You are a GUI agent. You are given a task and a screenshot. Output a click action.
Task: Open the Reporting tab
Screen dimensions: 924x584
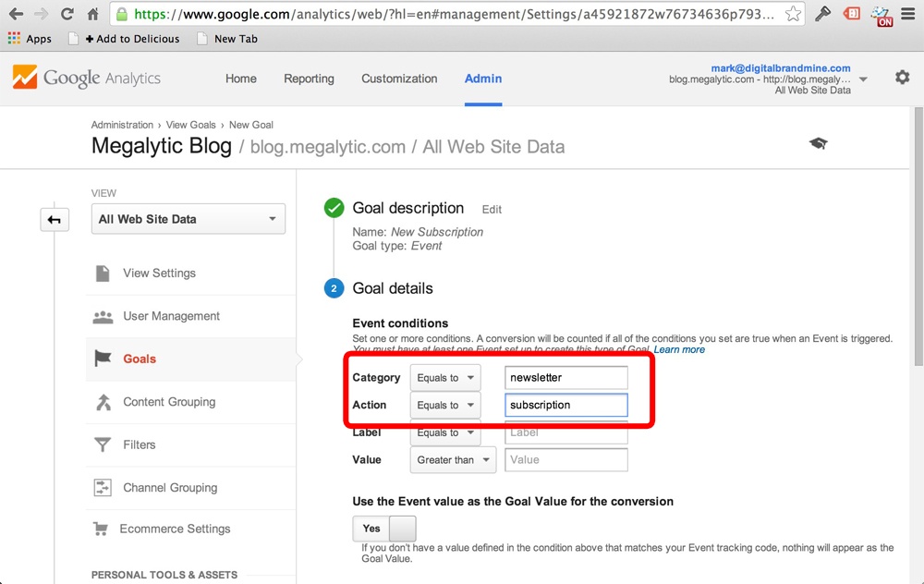pos(309,79)
